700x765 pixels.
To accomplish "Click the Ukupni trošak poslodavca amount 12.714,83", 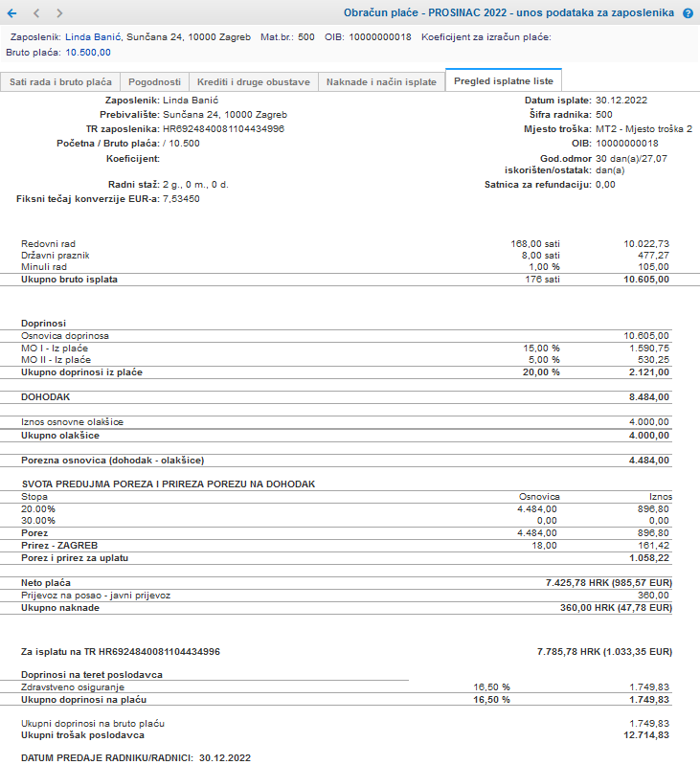I will coord(645,734).
